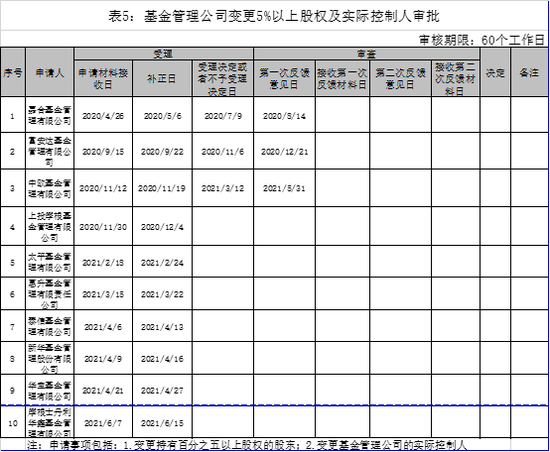550x452 pixels.
Task: Click the date cell 2020/7/9
Action: click(x=223, y=116)
